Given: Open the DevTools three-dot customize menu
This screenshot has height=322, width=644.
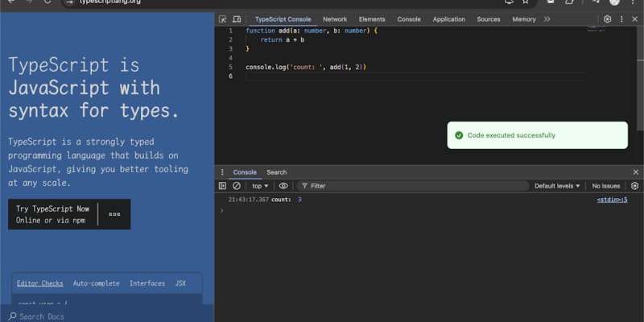Looking at the screenshot, I should pos(621,19).
